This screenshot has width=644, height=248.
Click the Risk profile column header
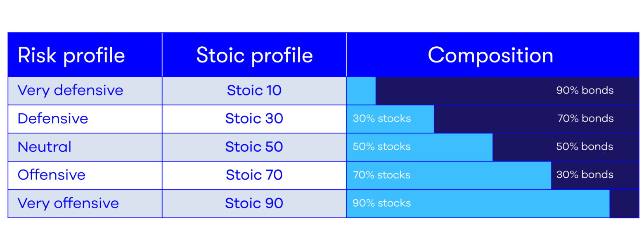tap(71, 55)
